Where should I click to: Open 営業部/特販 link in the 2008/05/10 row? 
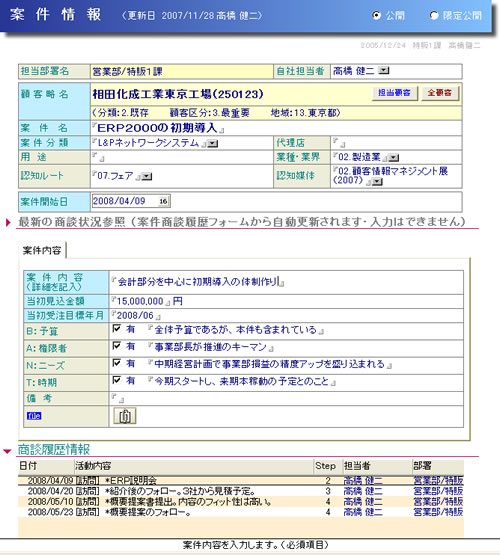438,502
